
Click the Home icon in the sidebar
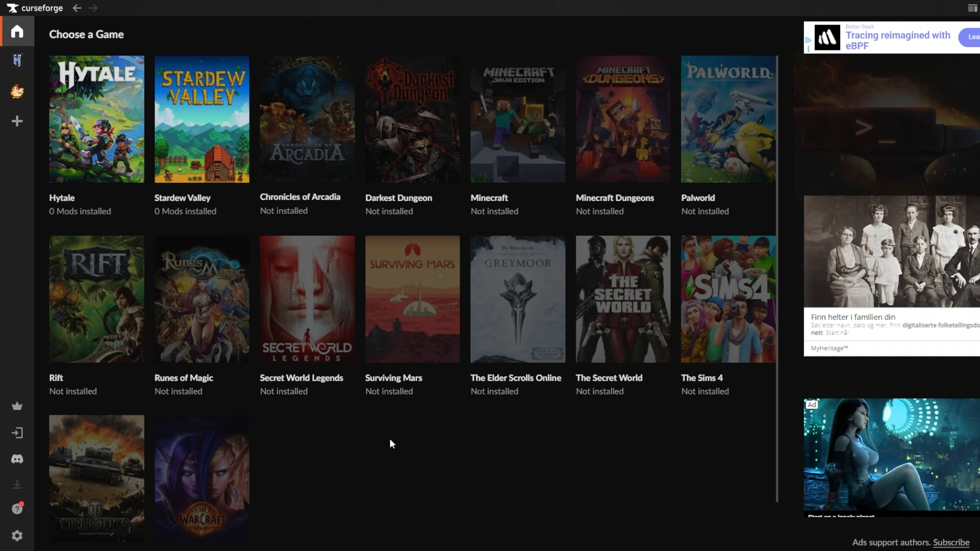(x=17, y=32)
